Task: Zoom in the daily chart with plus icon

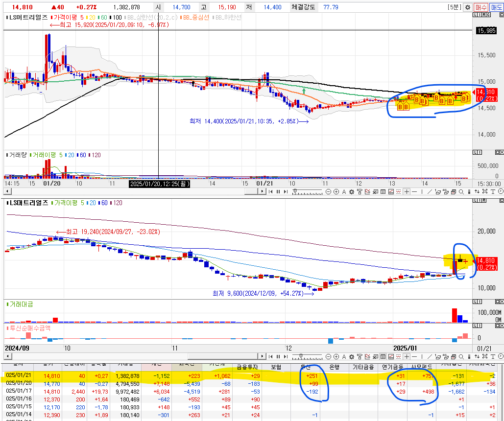Action: [336, 356]
